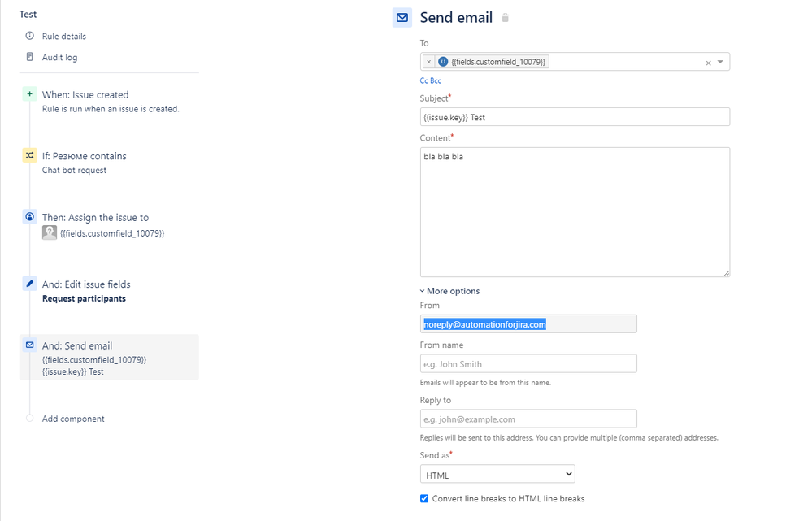Image resolution: width=812 pixels, height=521 pixels.
Task: Click into the Subject input field
Action: tap(575, 117)
